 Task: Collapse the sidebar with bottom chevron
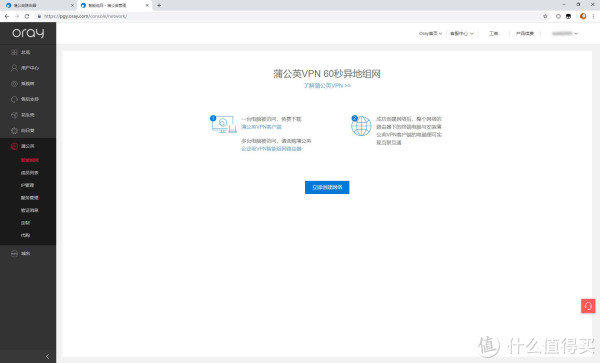(x=47, y=356)
